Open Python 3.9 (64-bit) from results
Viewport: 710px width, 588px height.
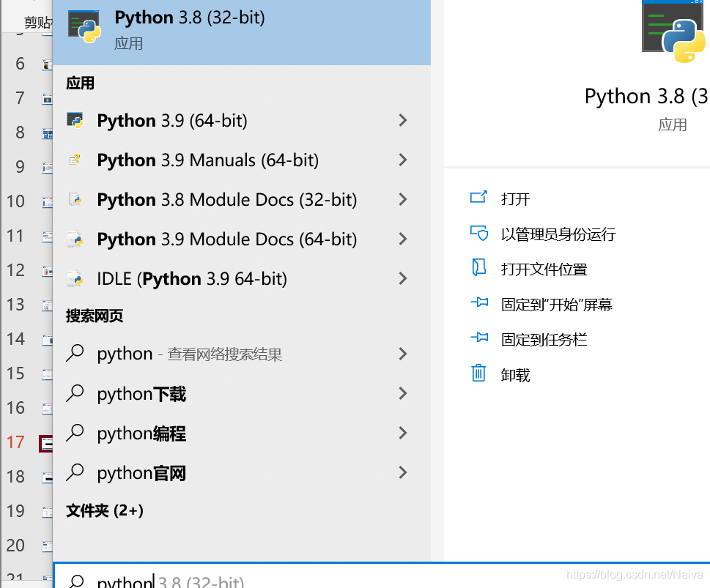tap(241, 120)
